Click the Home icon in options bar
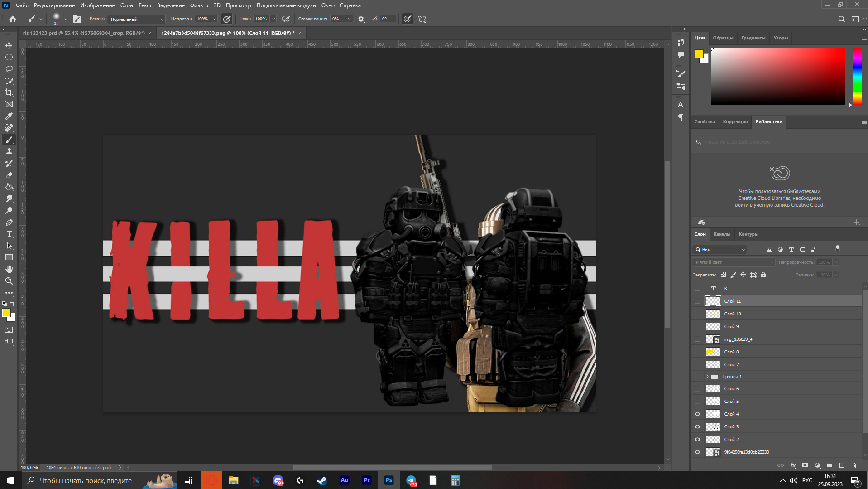The height and width of the screenshot is (489, 868). [13, 19]
